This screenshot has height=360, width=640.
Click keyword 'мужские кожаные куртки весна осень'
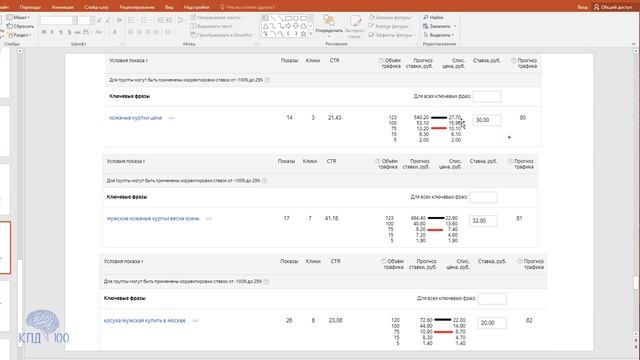[x=153, y=219]
